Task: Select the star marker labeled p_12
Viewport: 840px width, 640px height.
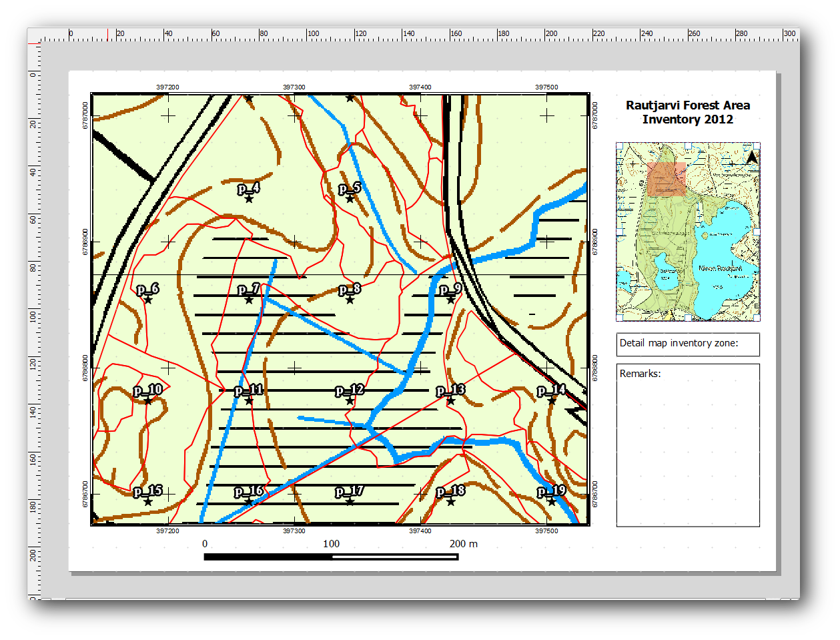Action: coord(350,400)
